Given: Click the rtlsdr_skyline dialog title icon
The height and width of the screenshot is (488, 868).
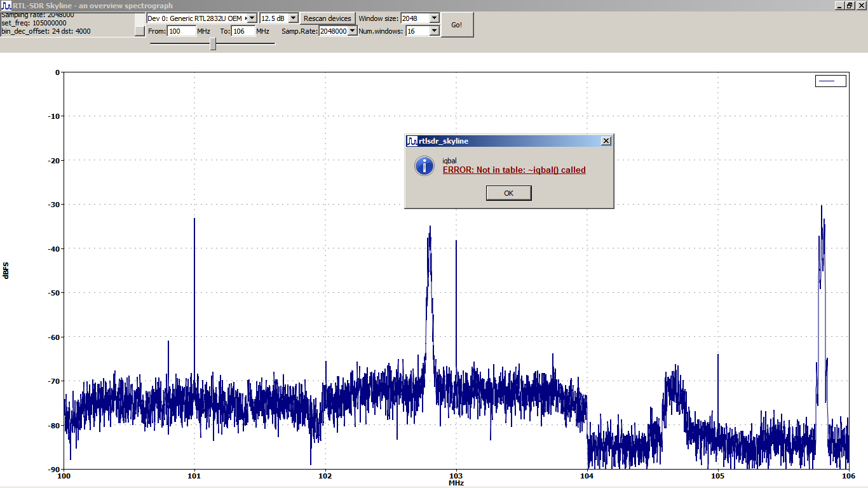Looking at the screenshot, I should tap(412, 141).
